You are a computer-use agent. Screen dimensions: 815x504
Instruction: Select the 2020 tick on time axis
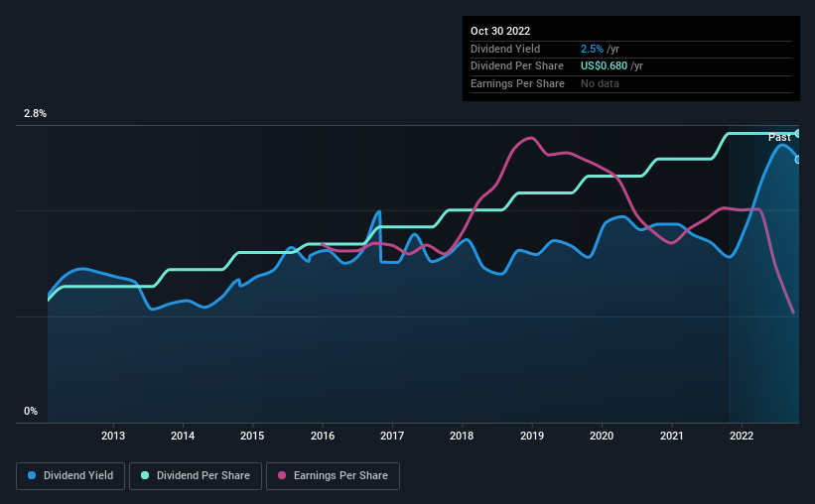point(602,436)
